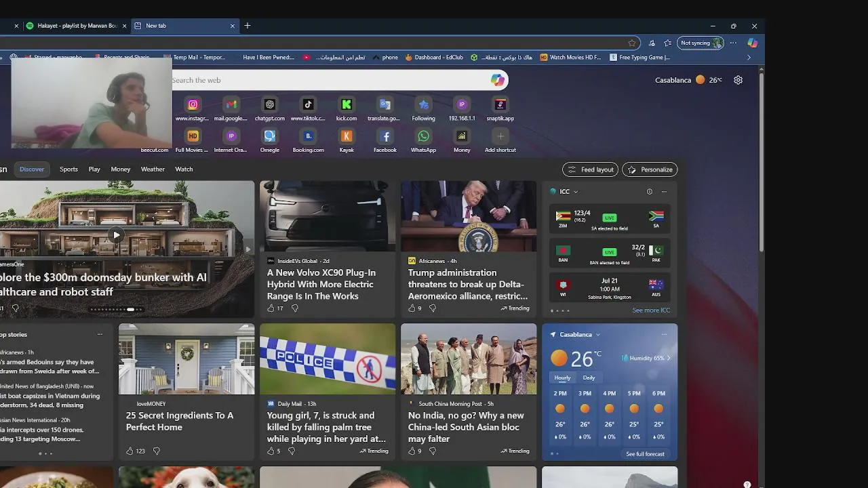Dislike the Trump administration article
The height and width of the screenshot is (488, 868).
(432, 308)
